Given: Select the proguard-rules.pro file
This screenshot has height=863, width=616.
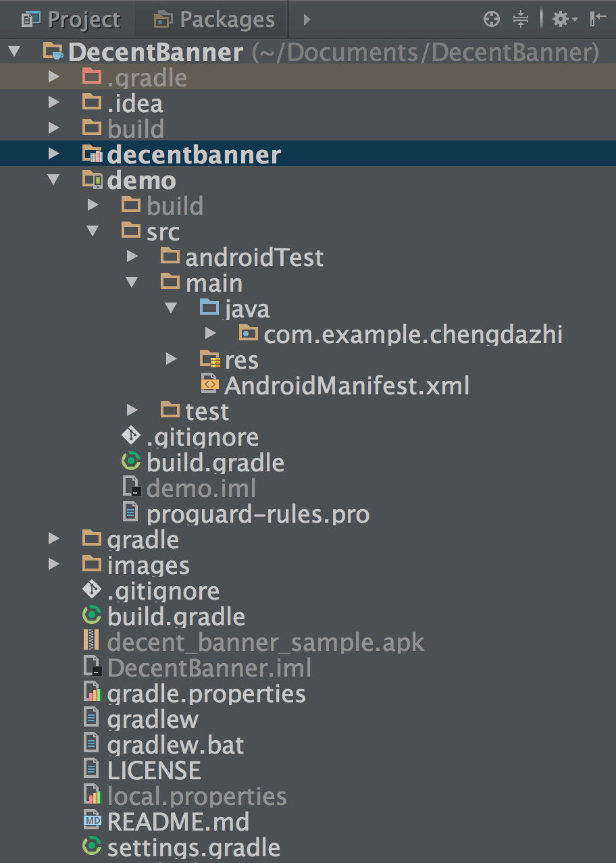Looking at the screenshot, I should click(x=257, y=515).
